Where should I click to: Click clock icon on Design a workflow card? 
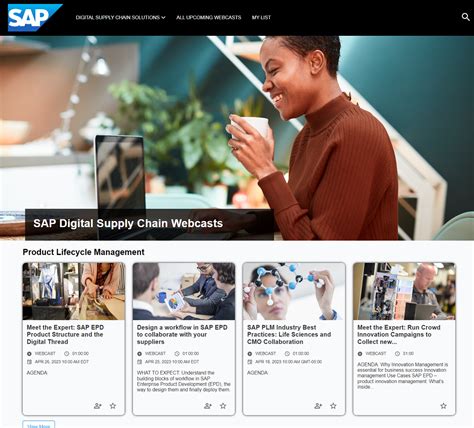(177, 353)
